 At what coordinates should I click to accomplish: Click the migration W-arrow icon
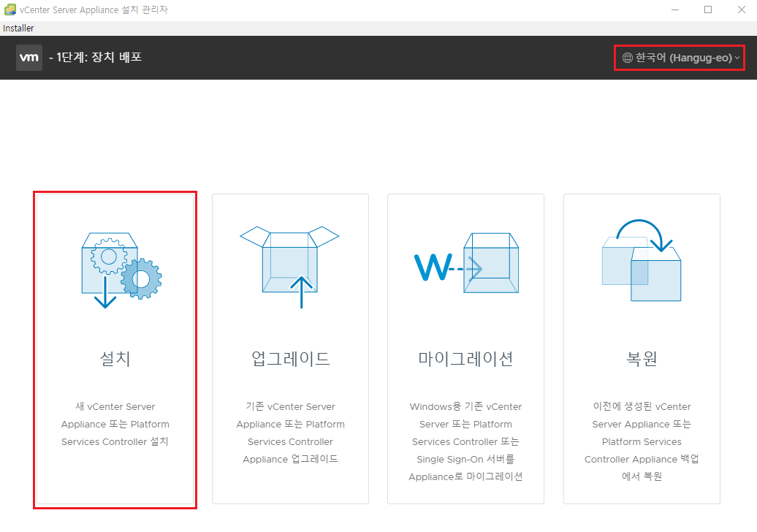click(466, 263)
